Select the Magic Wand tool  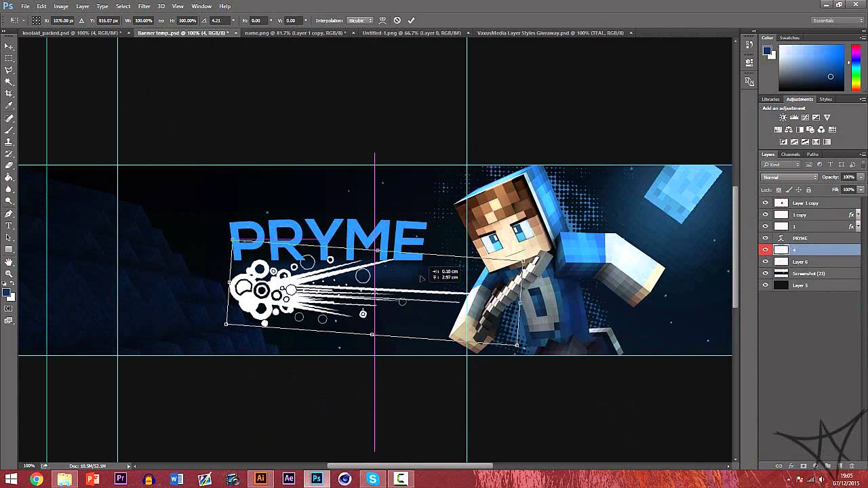click(x=9, y=82)
